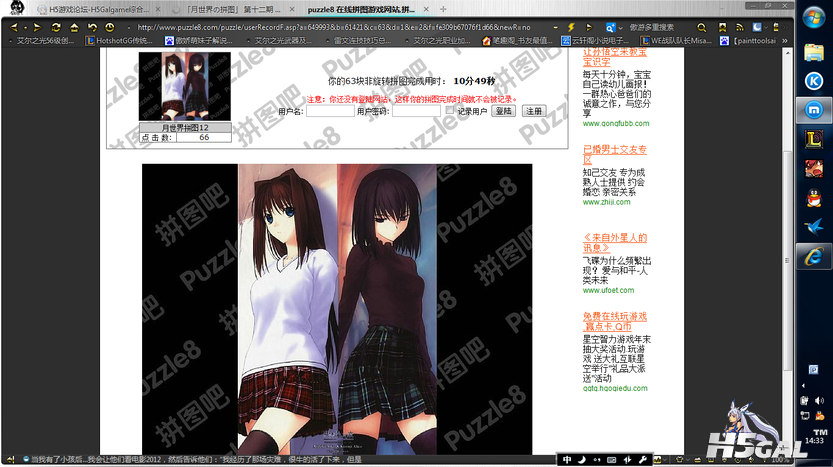Click the volume speaker tray icon
Image resolution: width=833 pixels, height=467 pixels.
819,401
